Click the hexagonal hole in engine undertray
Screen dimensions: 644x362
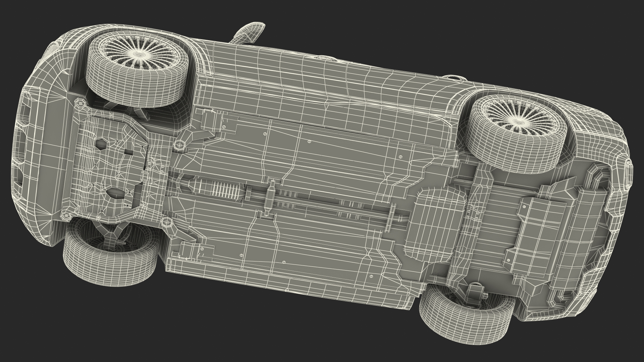coord(101,145)
